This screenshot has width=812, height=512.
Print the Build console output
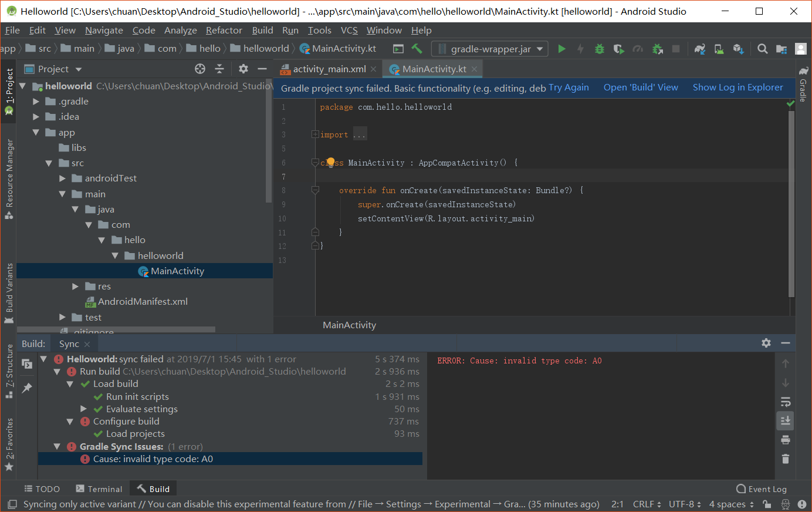786,439
